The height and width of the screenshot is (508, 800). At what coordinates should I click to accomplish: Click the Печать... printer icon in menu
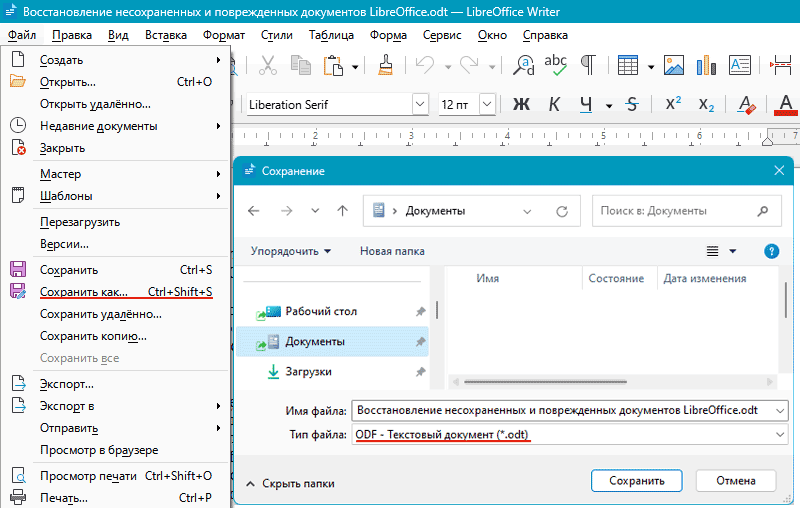(x=18, y=497)
